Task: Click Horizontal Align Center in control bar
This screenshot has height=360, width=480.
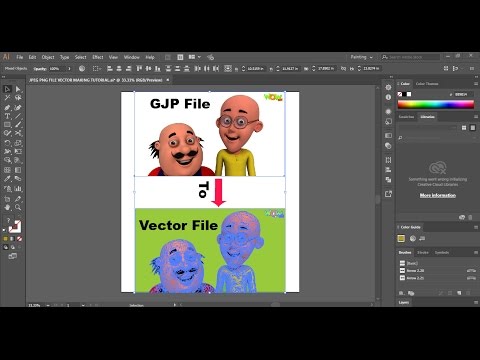Action: 119,69
